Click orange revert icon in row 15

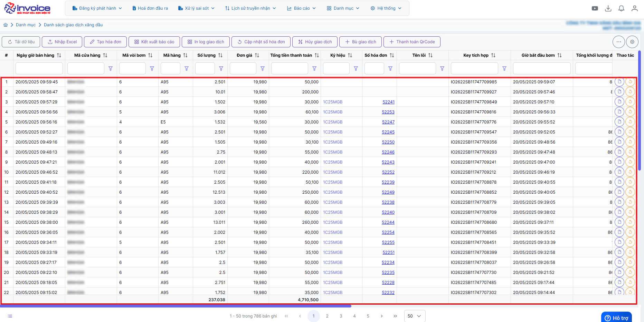[630, 222]
